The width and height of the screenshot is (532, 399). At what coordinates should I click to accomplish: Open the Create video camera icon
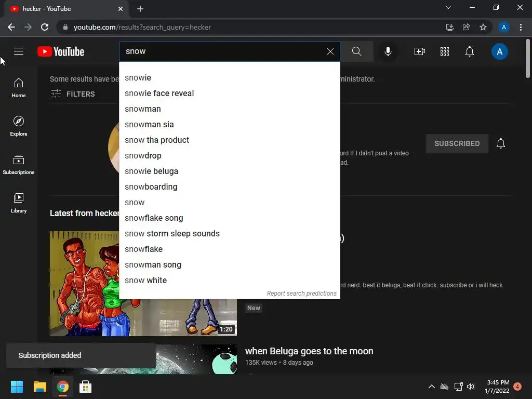tap(420, 51)
